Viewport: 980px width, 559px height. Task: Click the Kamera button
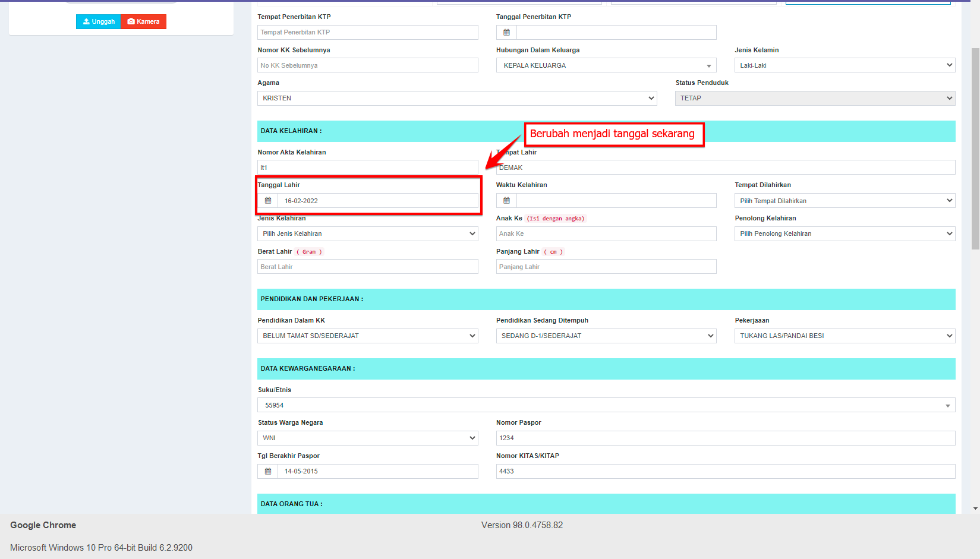point(143,21)
